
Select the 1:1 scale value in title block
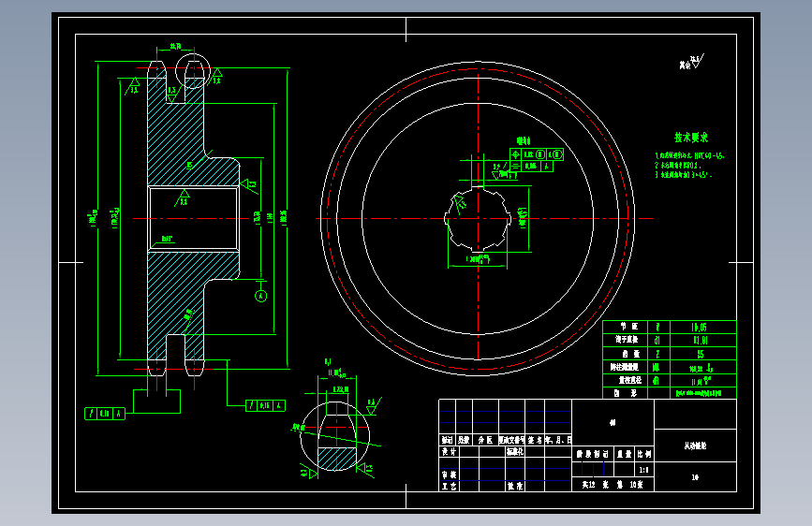[643, 470]
